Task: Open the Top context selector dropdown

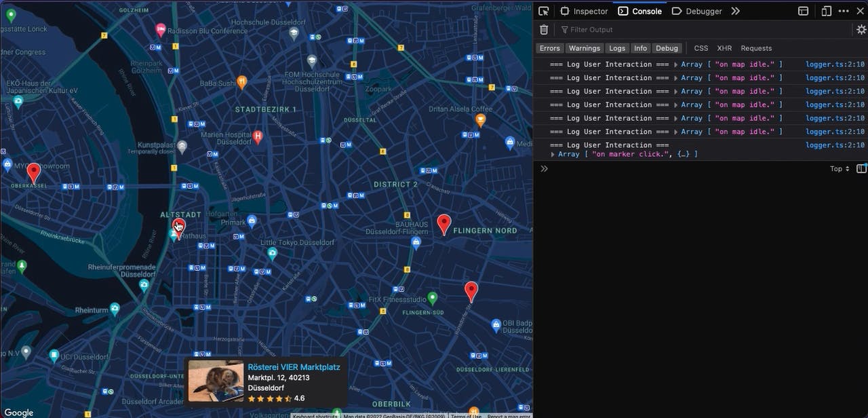Action: click(x=840, y=169)
